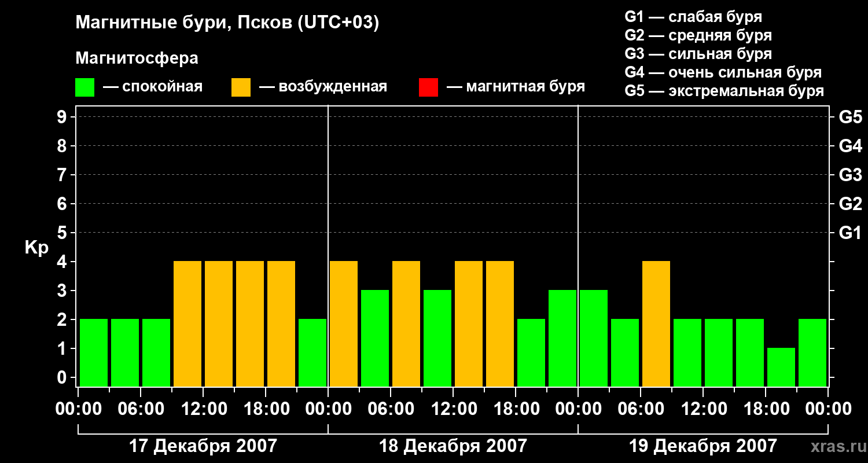
Task: Click the last green bar on 19 December
Action: [812, 352]
